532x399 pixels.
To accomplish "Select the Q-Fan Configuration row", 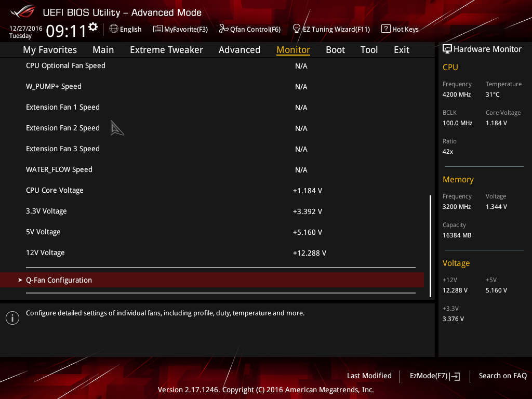I will click(x=212, y=280).
